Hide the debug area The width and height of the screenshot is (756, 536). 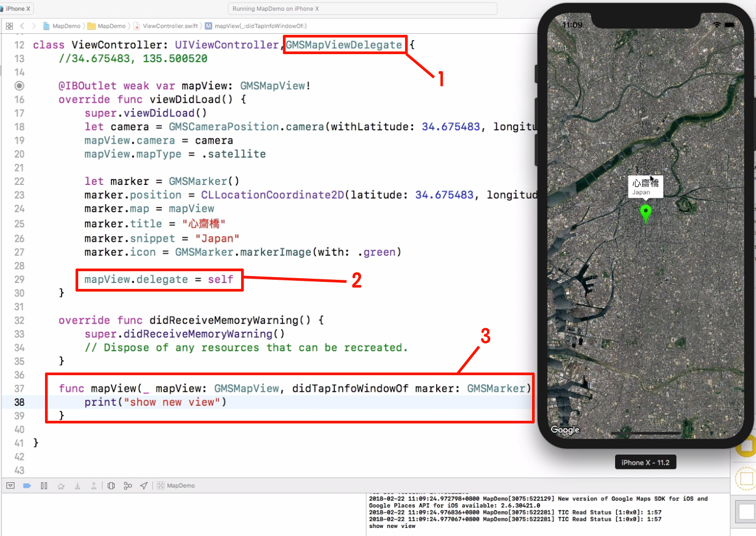tap(11, 485)
